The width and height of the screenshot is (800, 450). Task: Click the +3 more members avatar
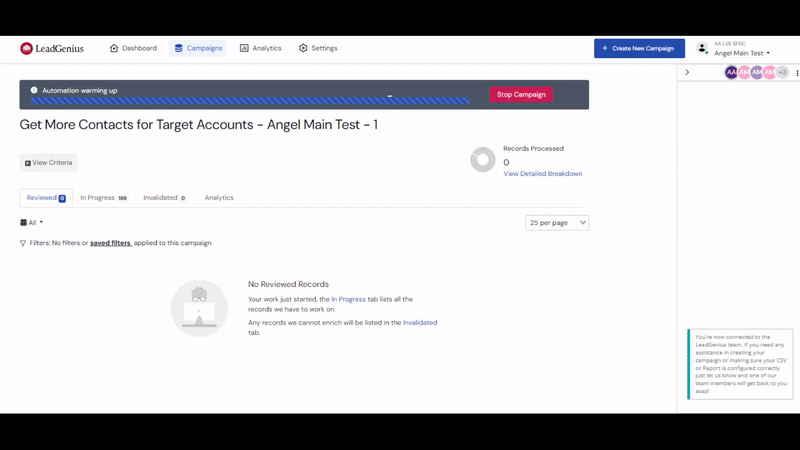click(782, 72)
